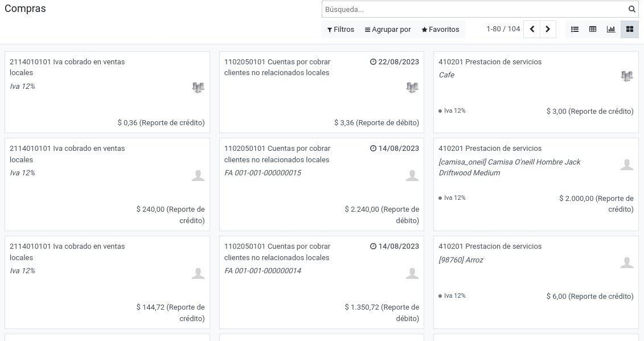
Task: Open the Agrupar por dropdown
Action: [388, 30]
